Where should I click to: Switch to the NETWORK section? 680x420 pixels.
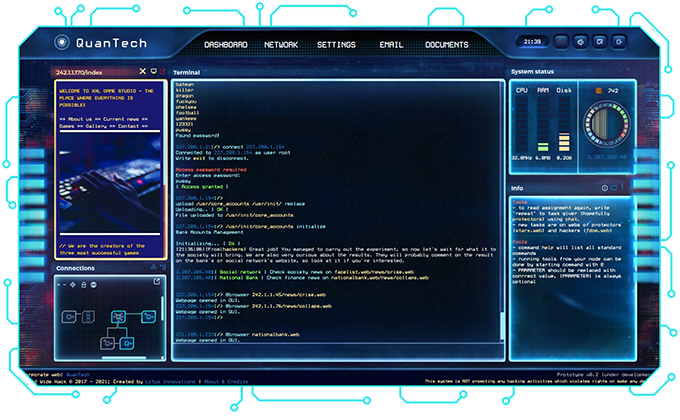[281, 45]
